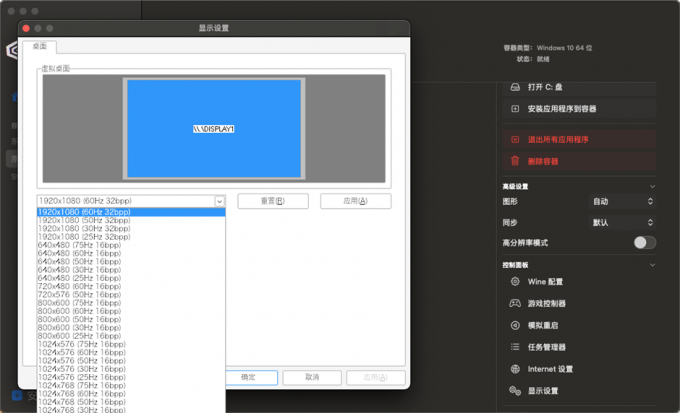
Task: Click the simulate reboot icon
Action: pyautogui.click(x=515, y=325)
